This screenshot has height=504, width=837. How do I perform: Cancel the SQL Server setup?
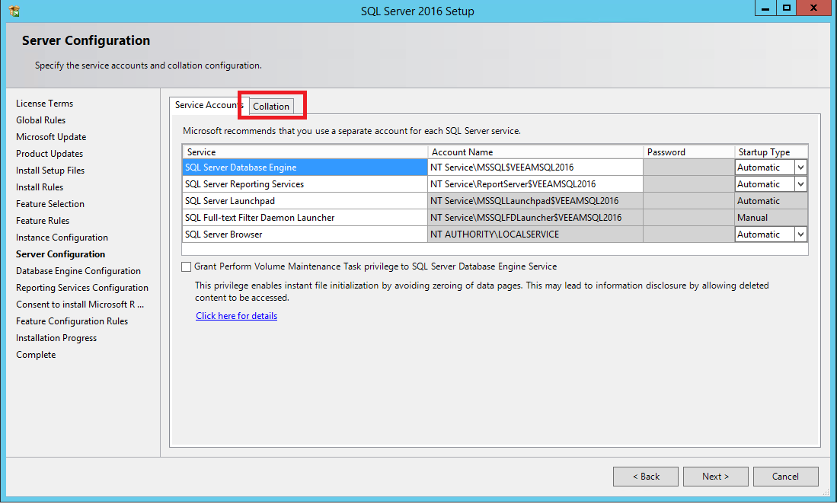coord(785,477)
